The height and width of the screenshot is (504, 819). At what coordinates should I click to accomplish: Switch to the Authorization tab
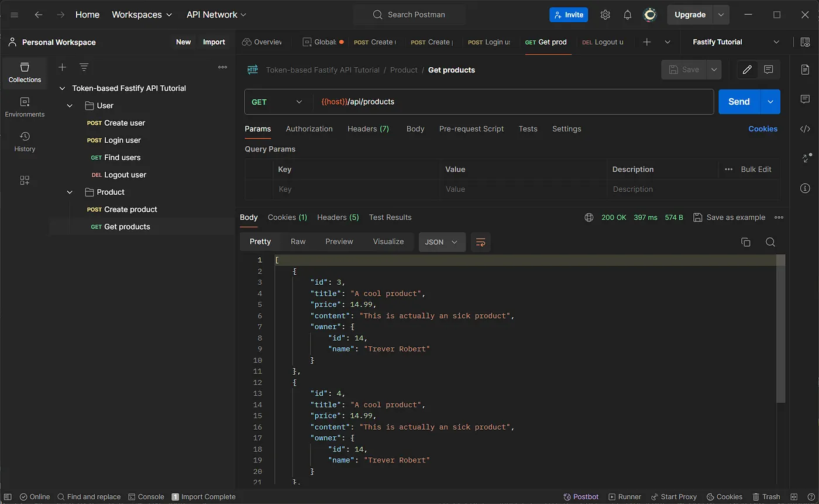click(x=309, y=129)
